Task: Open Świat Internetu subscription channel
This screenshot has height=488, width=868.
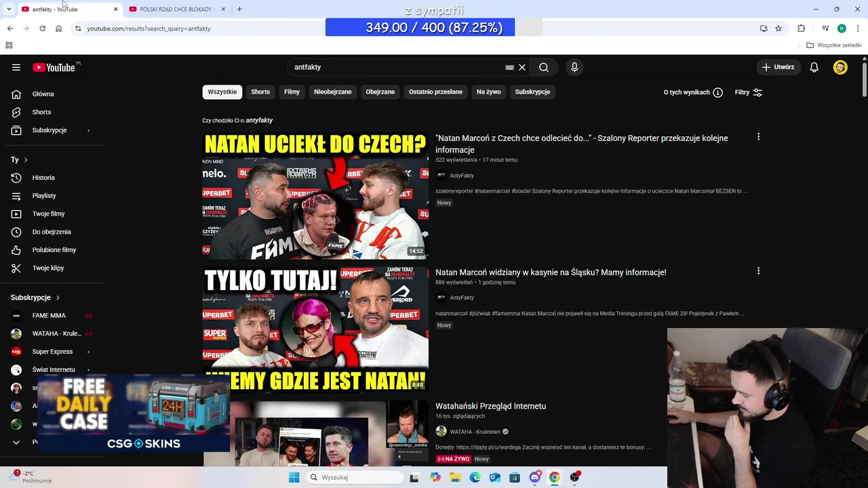Action: 54,369
